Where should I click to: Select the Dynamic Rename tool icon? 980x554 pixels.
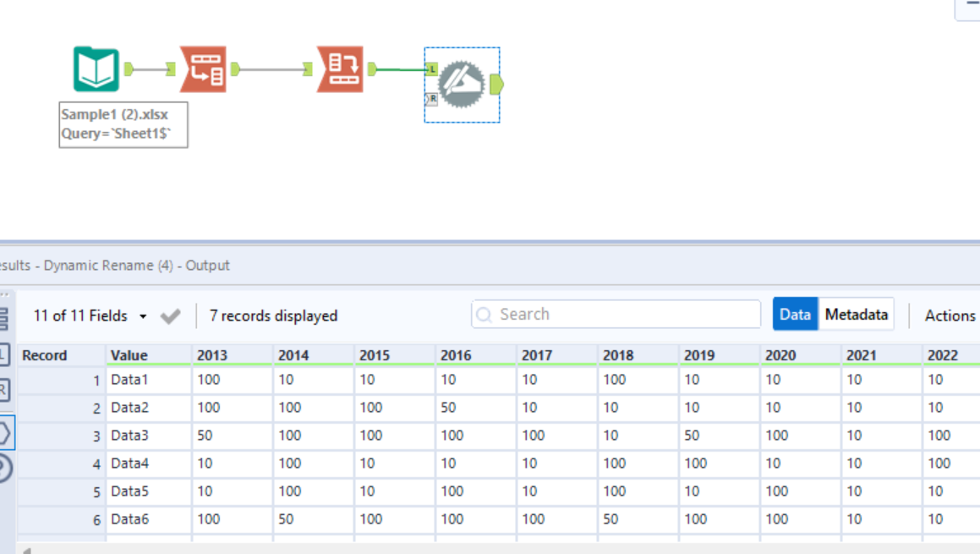coord(461,84)
